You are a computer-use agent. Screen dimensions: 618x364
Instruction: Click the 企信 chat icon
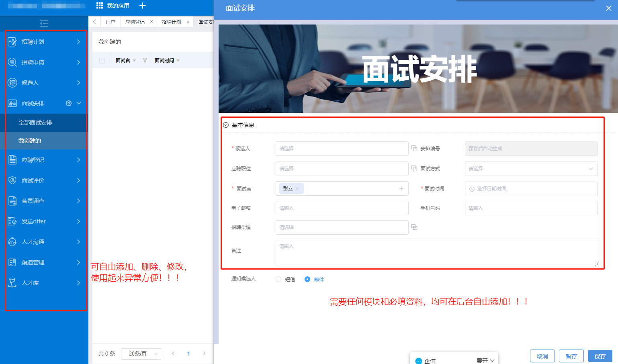pos(419,361)
